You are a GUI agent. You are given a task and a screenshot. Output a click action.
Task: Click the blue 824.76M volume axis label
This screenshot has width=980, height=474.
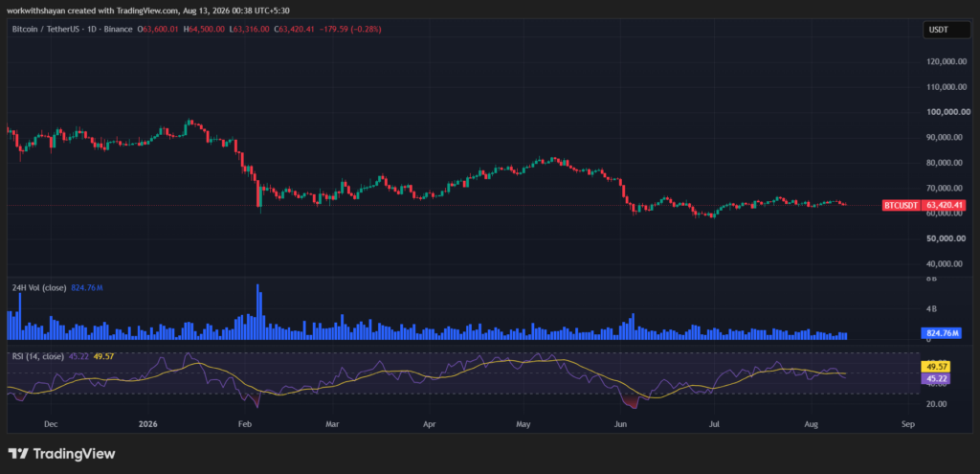point(942,333)
